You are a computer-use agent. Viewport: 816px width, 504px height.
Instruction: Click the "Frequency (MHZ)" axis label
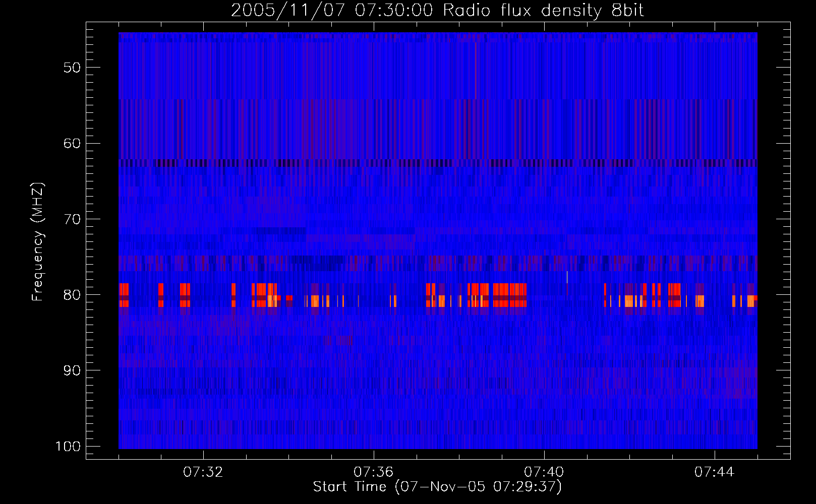(38, 242)
